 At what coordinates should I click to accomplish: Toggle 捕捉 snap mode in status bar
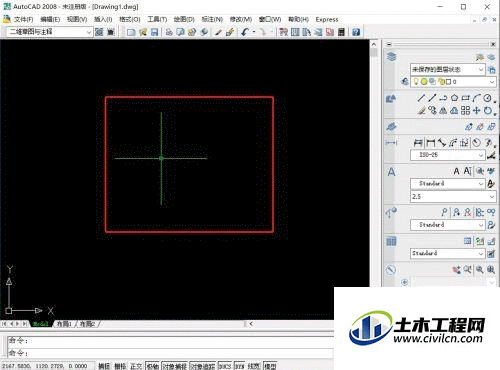(104, 366)
